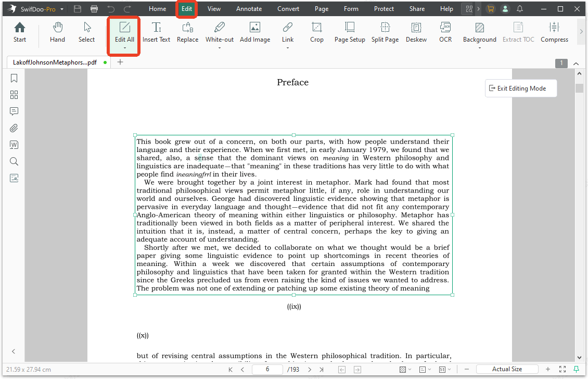
Task: Open the page thumbnails sidebar panel
Action: (14, 95)
